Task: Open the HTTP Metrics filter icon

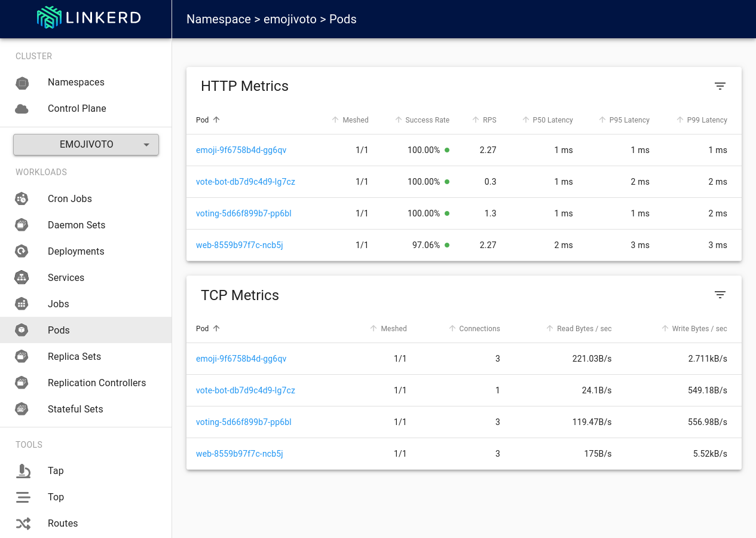Action: [x=720, y=86]
